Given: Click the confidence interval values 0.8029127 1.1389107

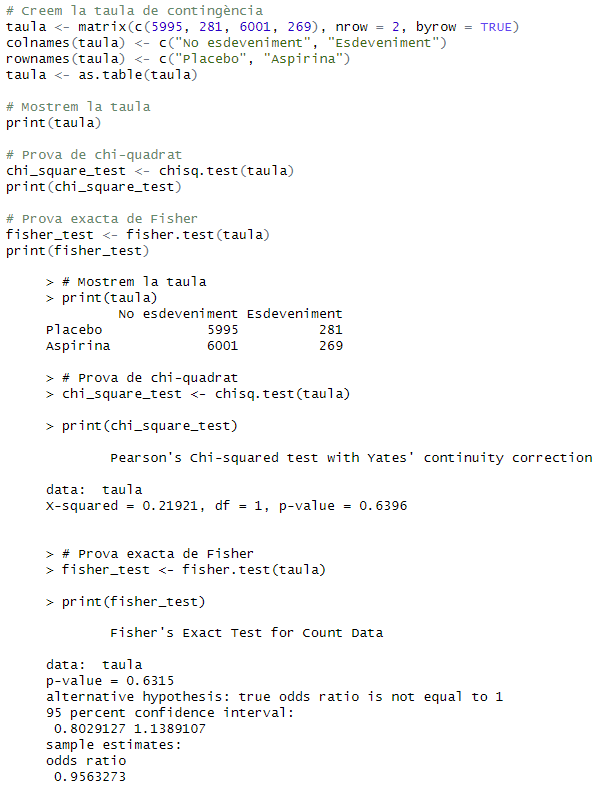Looking at the screenshot, I should tap(130, 729).
